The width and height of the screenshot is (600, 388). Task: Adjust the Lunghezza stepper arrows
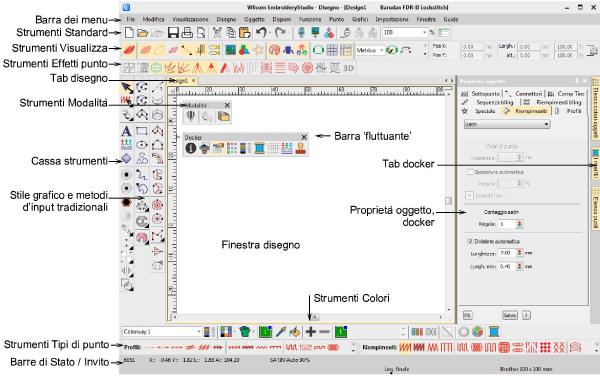[x=519, y=253]
